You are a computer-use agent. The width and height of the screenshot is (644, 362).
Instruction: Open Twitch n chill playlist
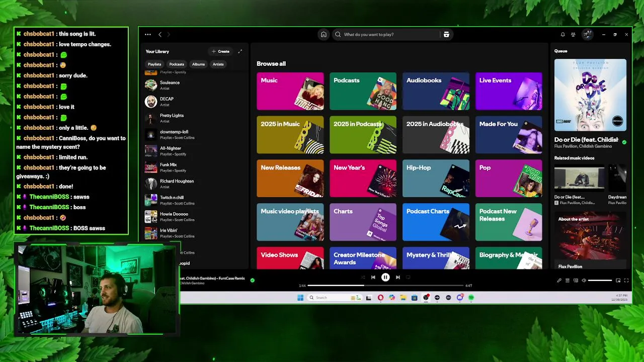[194, 200]
